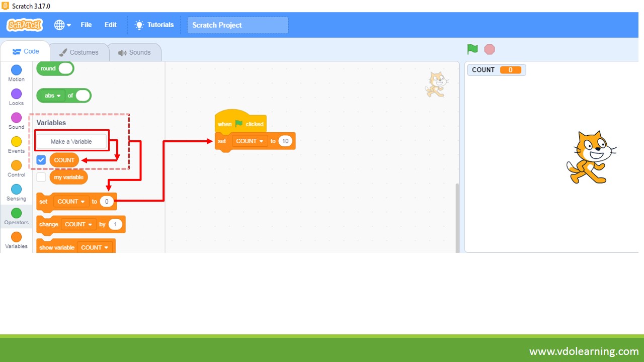
Task: Click the COUNT monitor on stage
Action: (497, 70)
